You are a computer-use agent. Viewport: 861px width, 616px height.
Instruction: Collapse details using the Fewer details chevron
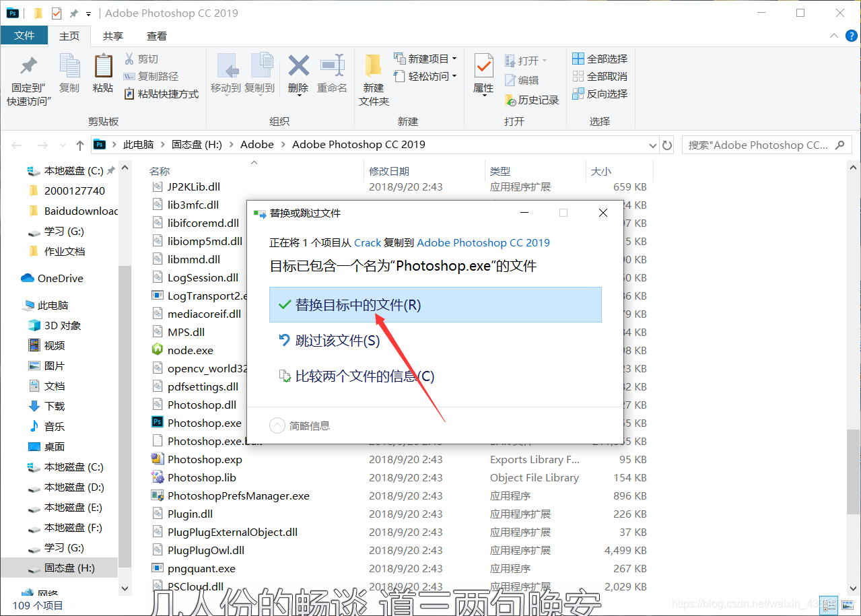tap(277, 425)
